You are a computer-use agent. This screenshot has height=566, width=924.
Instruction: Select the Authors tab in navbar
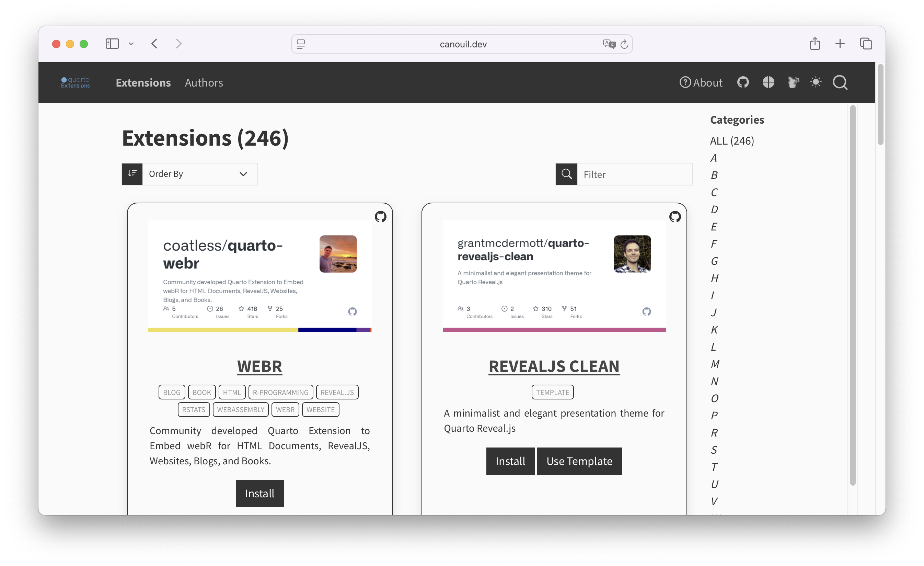(204, 82)
